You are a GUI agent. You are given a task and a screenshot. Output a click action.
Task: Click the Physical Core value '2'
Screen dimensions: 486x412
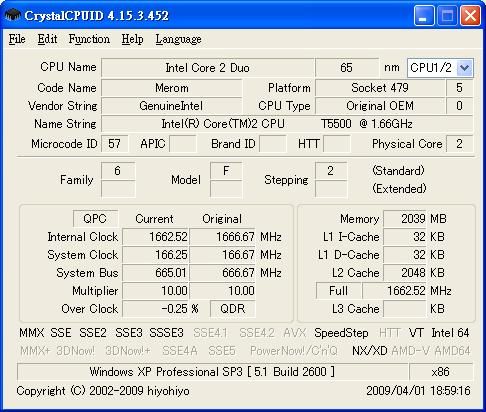pyautogui.click(x=459, y=144)
